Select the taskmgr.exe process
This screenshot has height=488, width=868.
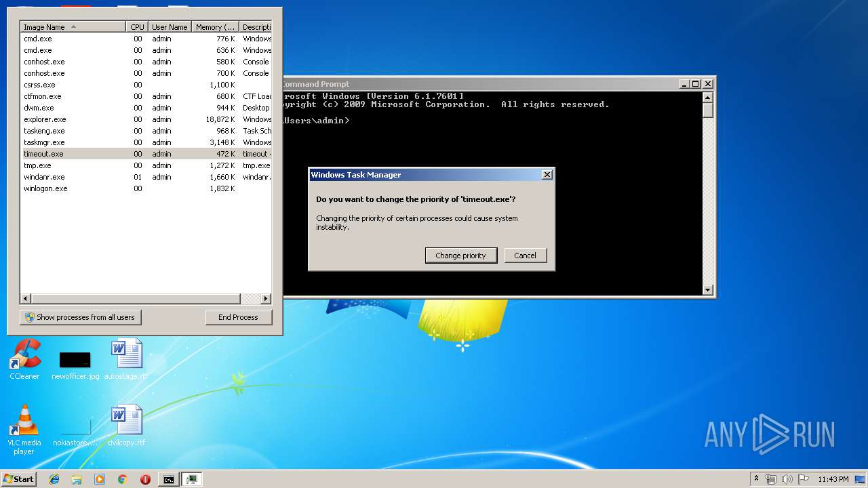(146, 142)
